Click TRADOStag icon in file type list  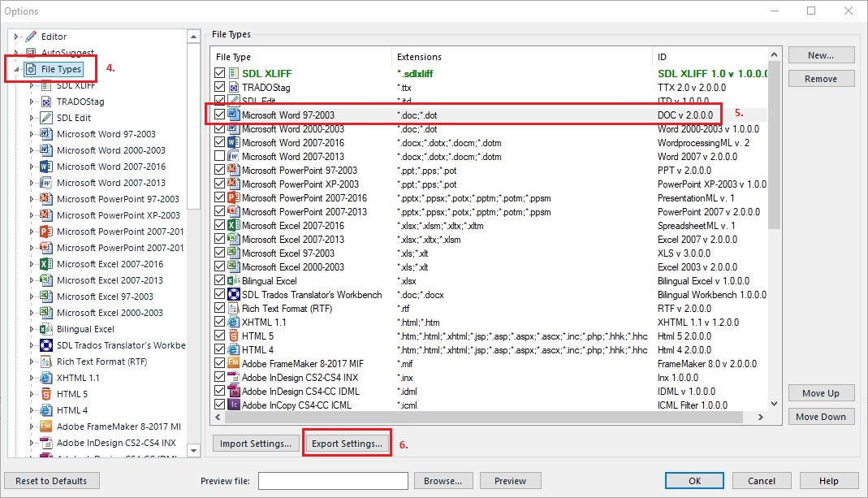pos(234,88)
